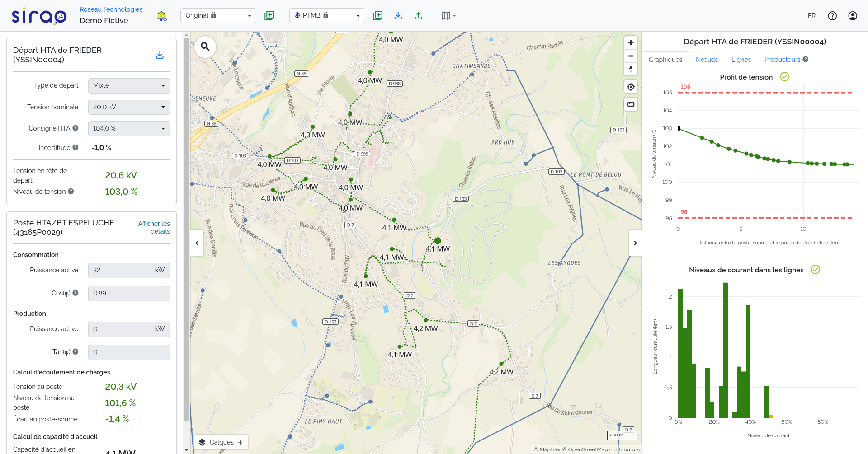The height and width of the screenshot is (454, 868).
Task: Zoom out on the map
Action: click(x=631, y=56)
